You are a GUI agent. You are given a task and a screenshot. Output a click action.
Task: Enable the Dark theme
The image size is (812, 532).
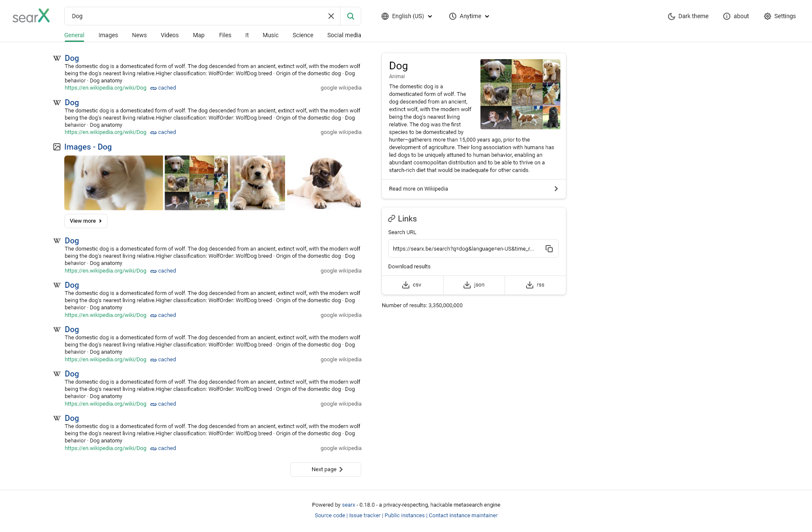coord(688,16)
